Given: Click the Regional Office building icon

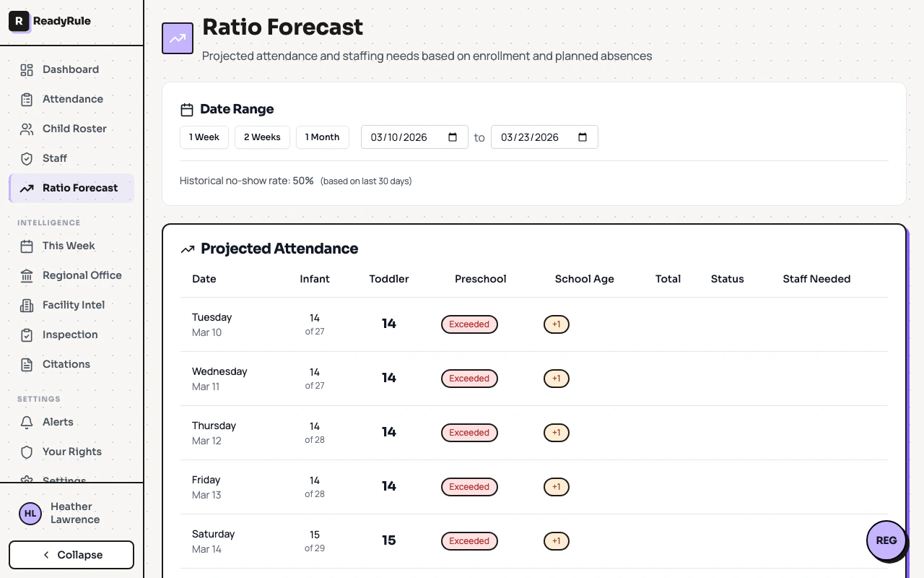Looking at the screenshot, I should click(x=27, y=275).
